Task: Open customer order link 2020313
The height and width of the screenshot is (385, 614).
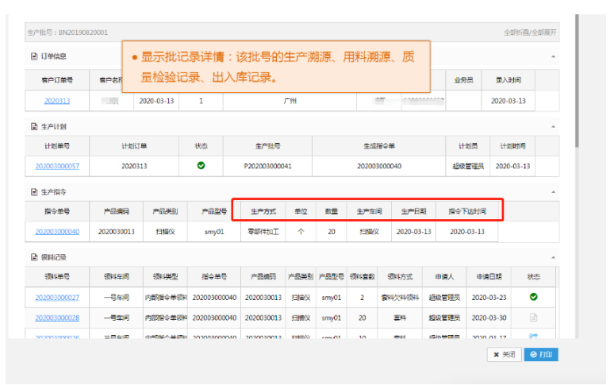Action: [57, 101]
